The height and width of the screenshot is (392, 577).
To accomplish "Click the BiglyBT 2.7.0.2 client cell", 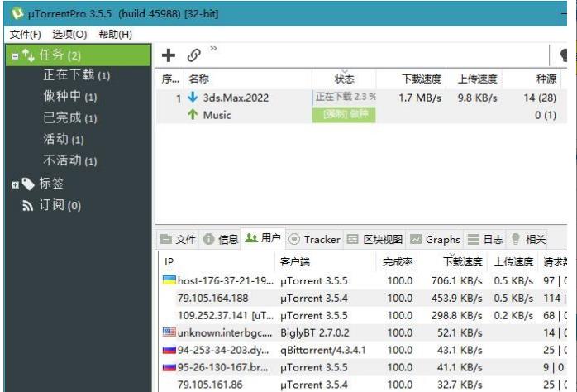I will pyautogui.click(x=315, y=332).
